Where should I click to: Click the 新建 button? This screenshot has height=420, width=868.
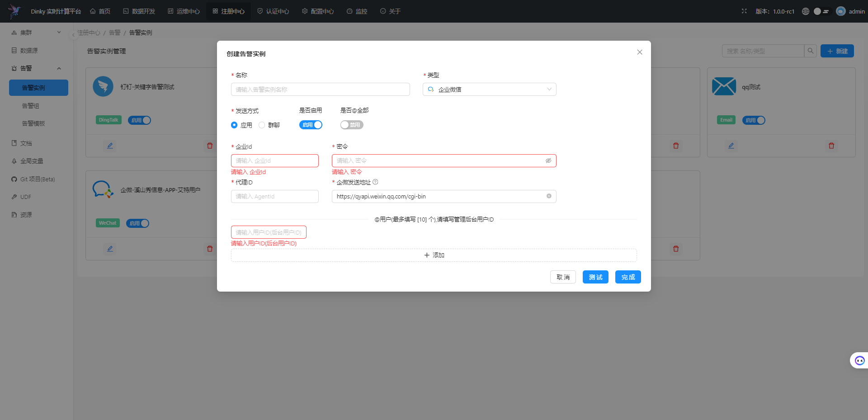[837, 51]
